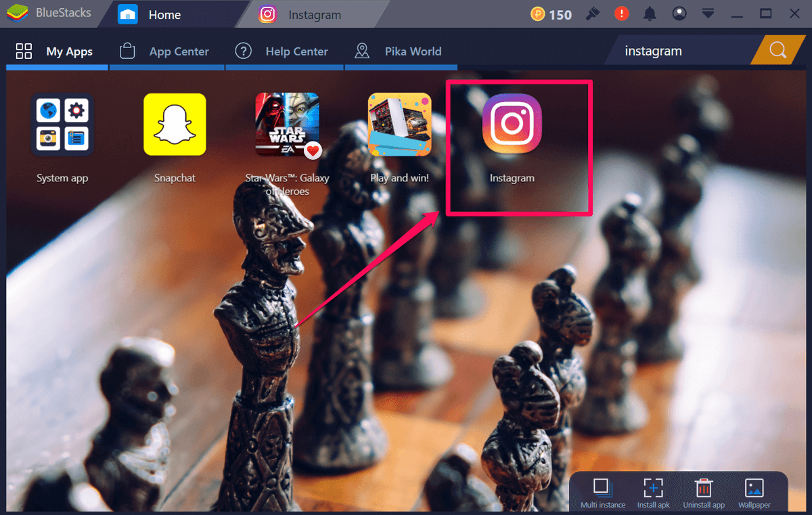Click the heart badge on Star Wars icon

point(313,151)
